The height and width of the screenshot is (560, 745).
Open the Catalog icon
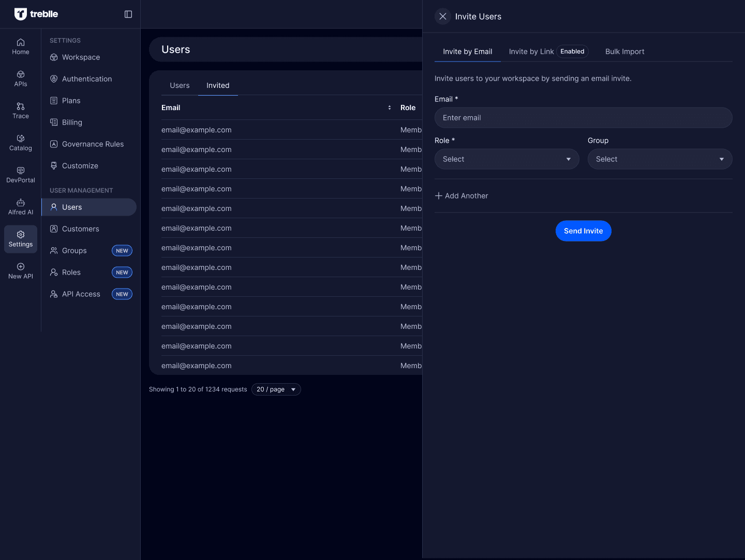point(21,139)
